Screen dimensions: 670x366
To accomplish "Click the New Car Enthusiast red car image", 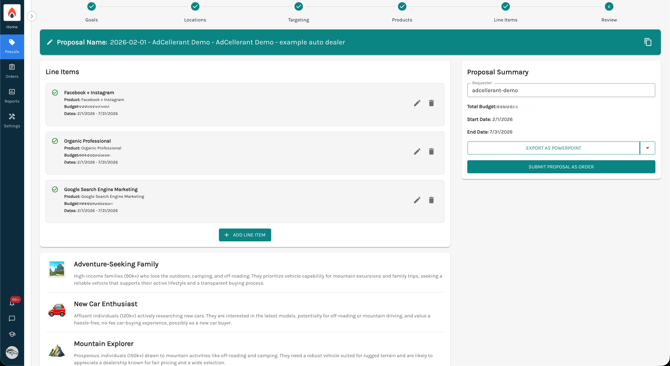I will (x=56, y=309).
